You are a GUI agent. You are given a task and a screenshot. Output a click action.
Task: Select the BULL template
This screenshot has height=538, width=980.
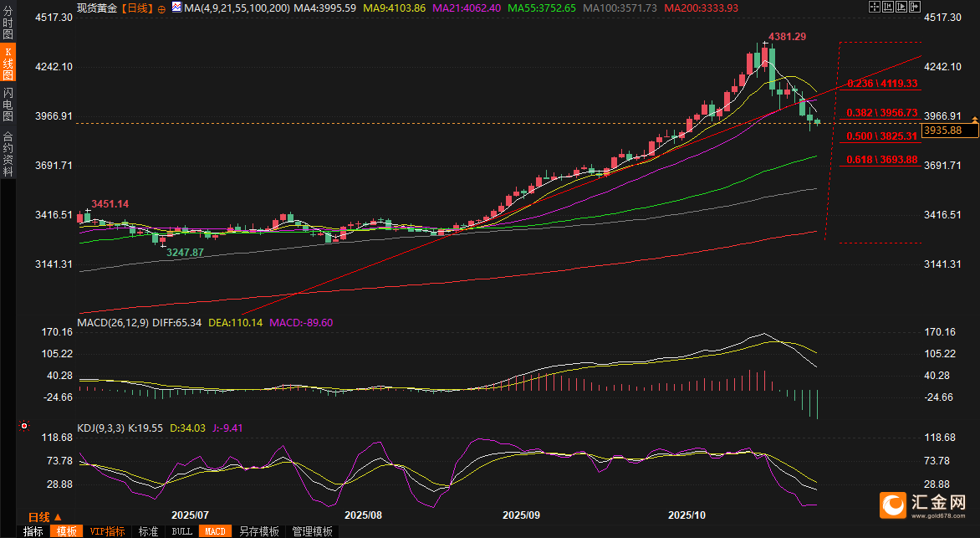pyautogui.click(x=182, y=531)
